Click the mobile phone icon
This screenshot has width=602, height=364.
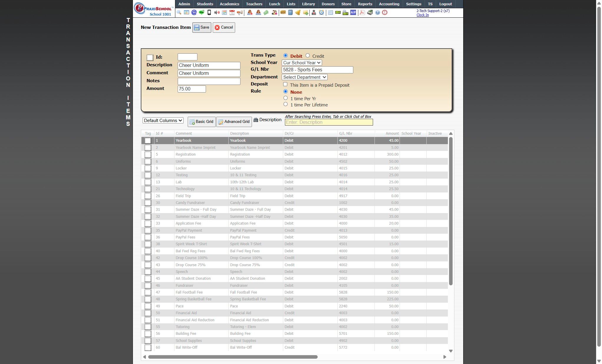209,12
